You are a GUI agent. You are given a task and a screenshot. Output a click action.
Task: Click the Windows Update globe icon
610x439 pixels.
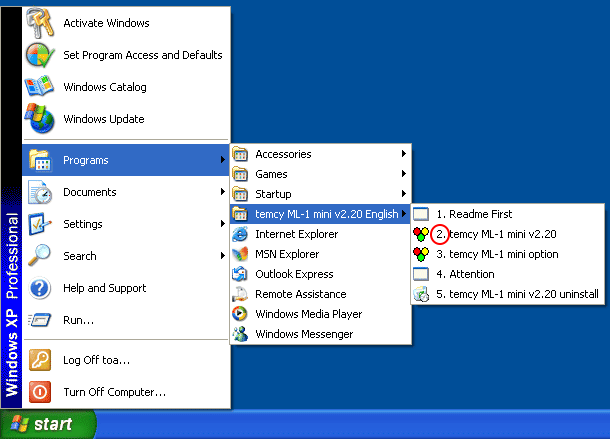[39, 118]
